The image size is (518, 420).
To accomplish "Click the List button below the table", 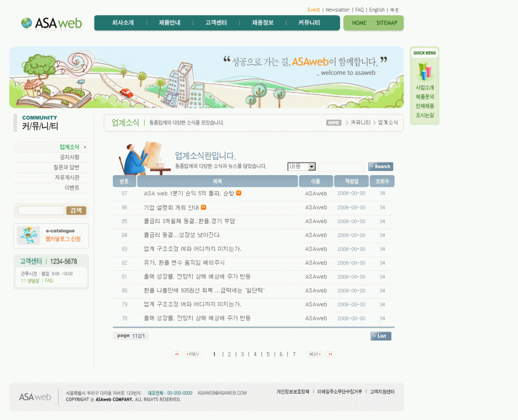I will pyautogui.click(x=380, y=336).
